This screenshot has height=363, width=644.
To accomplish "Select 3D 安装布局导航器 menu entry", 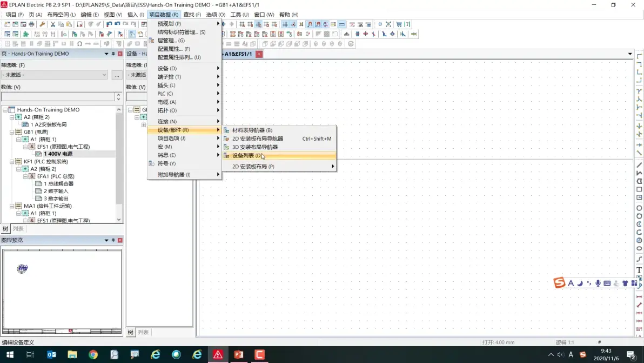I will point(279,147).
